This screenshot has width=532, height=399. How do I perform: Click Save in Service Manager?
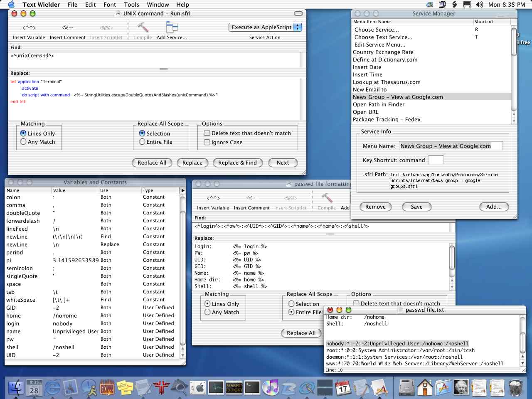[416, 207]
